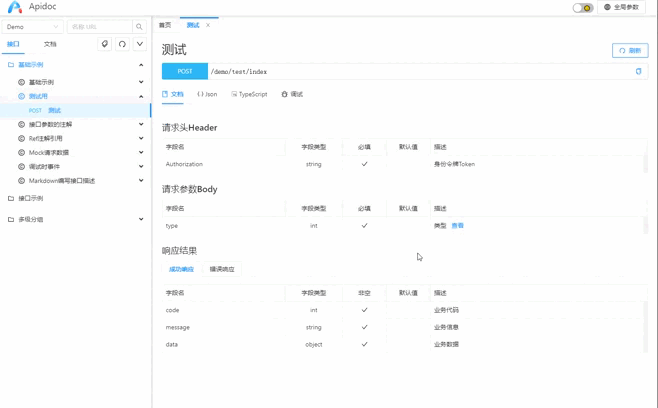Viewport: 658px width, 408px height.
Task: Switch to the 首页 tab
Action: tap(165, 25)
